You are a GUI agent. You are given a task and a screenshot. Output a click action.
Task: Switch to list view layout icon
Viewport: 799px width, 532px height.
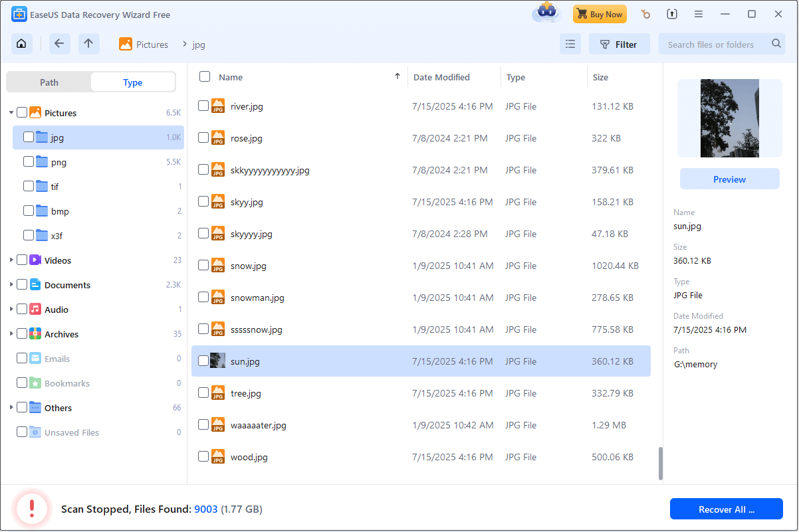click(570, 43)
